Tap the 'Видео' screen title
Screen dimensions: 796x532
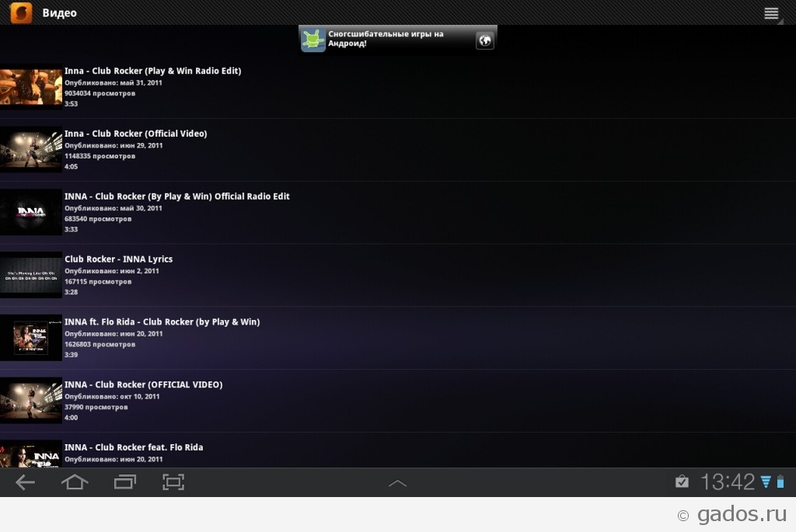[59, 13]
